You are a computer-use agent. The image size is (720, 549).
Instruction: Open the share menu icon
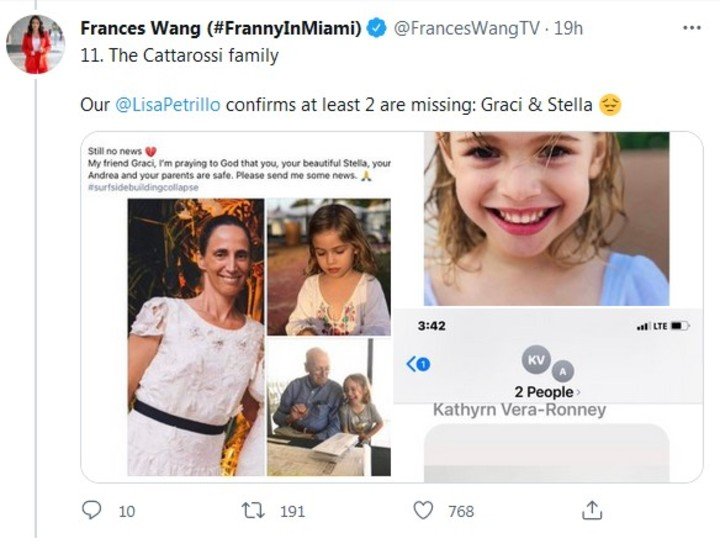pyautogui.click(x=592, y=511)
